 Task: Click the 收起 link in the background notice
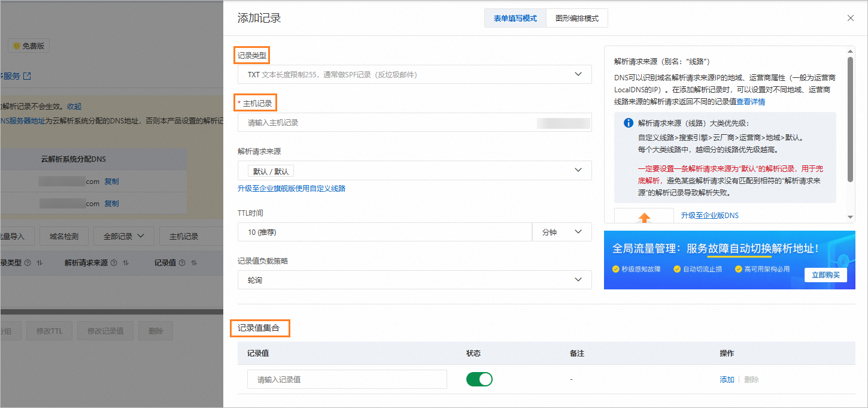74,106
